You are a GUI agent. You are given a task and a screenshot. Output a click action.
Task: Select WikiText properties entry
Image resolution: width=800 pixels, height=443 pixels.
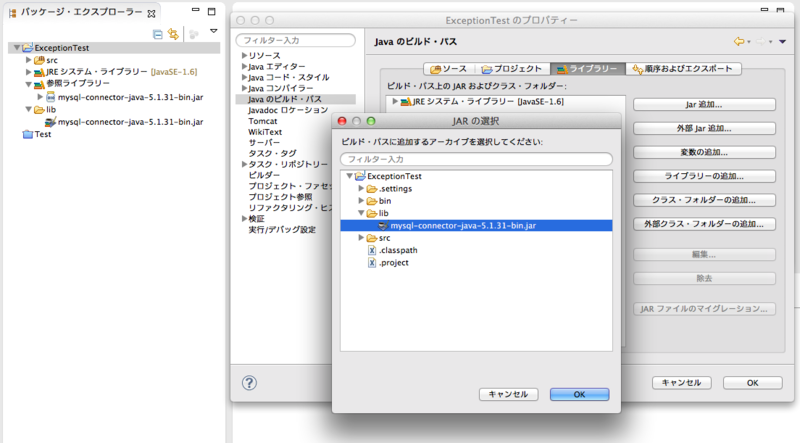point(265,132)
